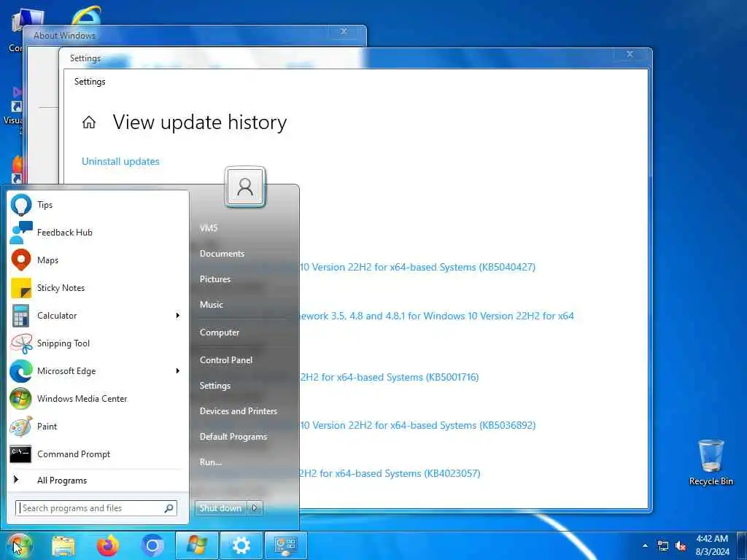Open Pictures library
The width and height of the screenshot is (747, 560).
pos(215,279)
